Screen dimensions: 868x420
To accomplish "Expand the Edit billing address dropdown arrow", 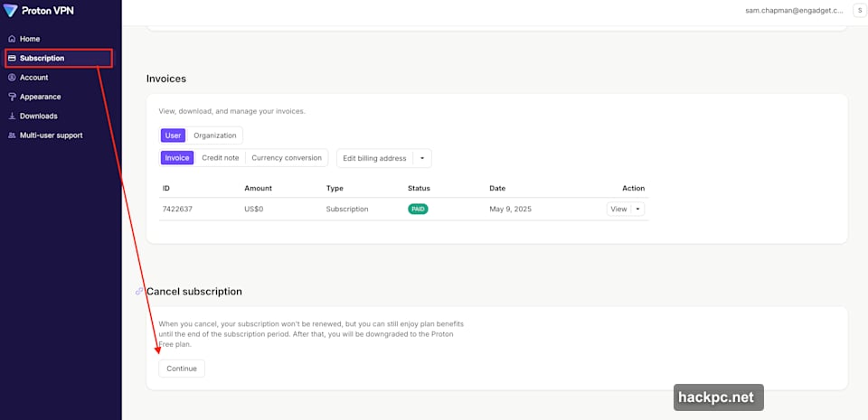I will click(422, 158).
